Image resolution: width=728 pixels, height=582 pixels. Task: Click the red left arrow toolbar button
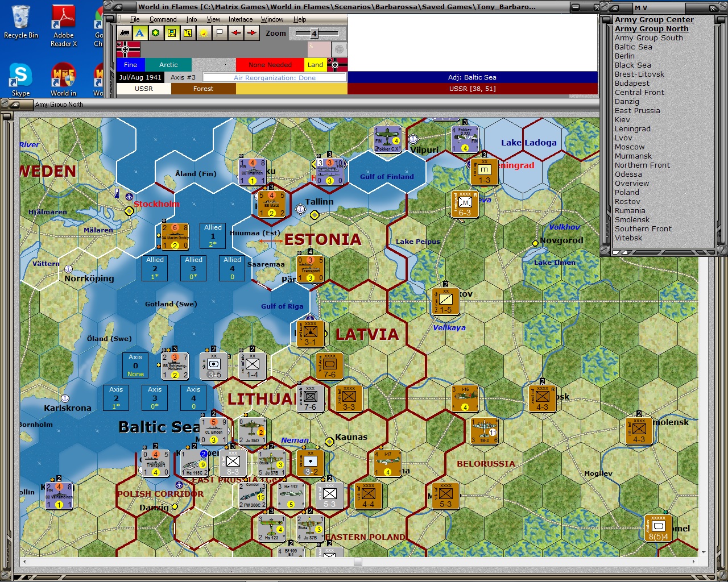[235, 33]
